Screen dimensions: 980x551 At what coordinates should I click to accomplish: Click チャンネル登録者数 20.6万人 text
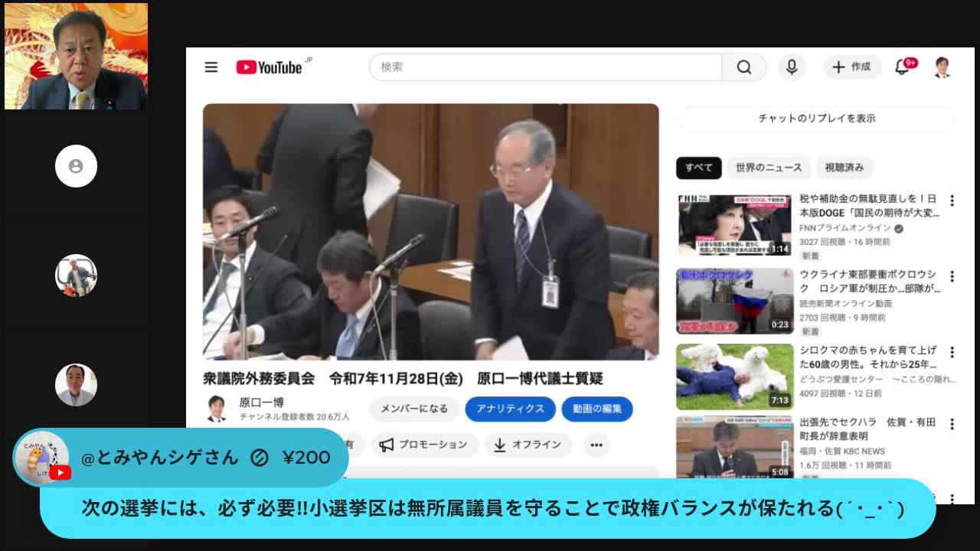(294, 417)
